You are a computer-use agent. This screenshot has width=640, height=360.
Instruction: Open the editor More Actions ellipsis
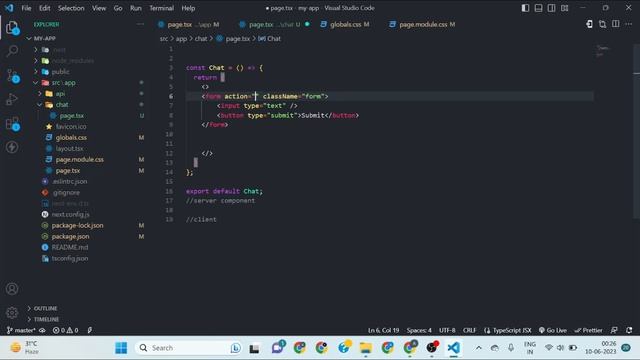click(x=629, y=24)
